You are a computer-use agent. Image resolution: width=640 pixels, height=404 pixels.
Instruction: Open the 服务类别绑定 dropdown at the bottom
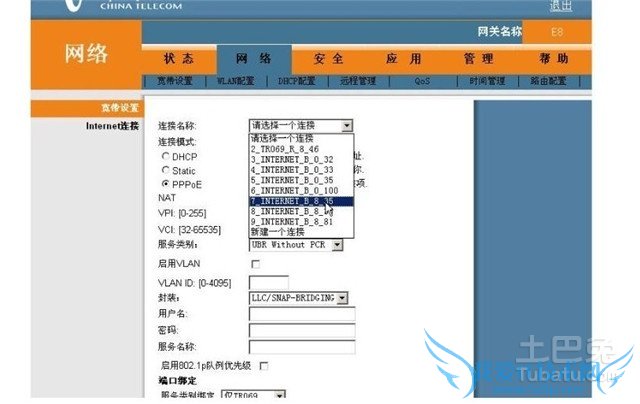click(x=253, y=395)
